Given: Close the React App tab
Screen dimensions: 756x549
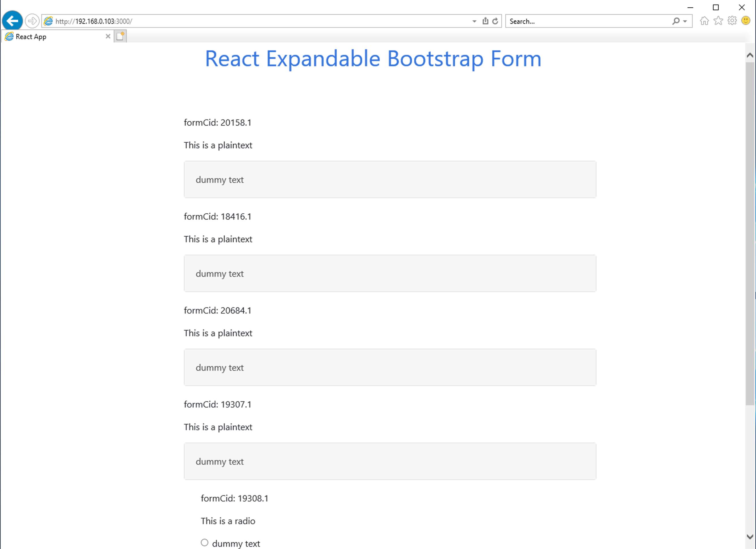Looking at the screenshot, I should click(x=108, y=36).
